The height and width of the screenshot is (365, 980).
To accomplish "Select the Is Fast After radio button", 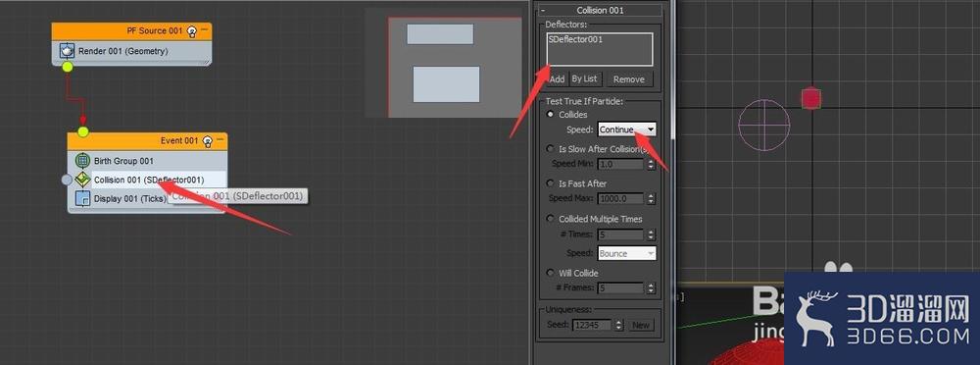I will 550,183.
